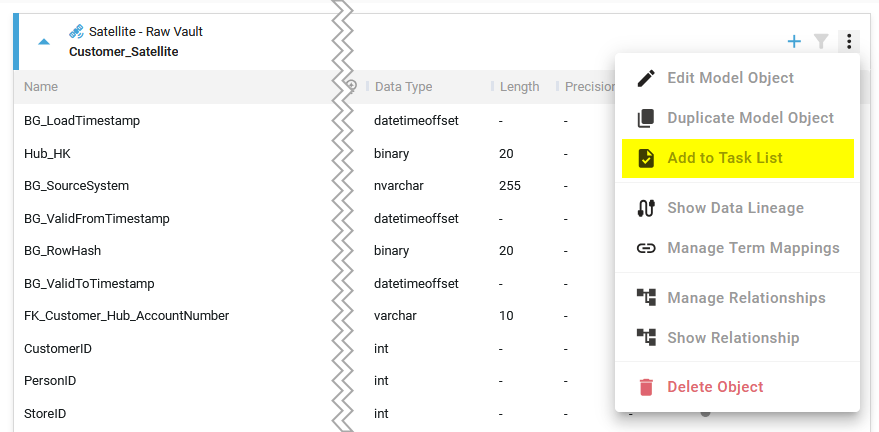
Task: Click the red trash Delete Object icon
Action: (646, 387)
